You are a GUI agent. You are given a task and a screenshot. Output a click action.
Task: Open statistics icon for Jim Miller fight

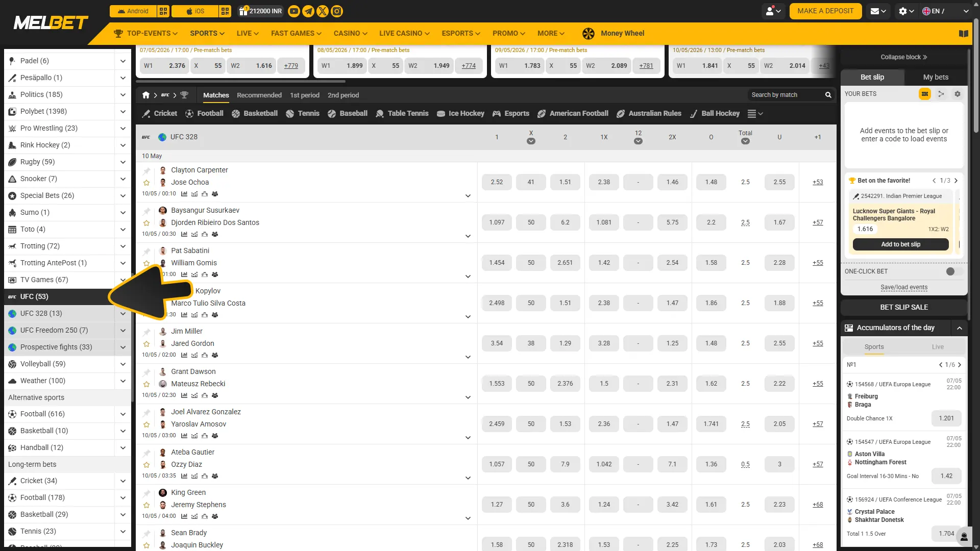pos(184,355)
